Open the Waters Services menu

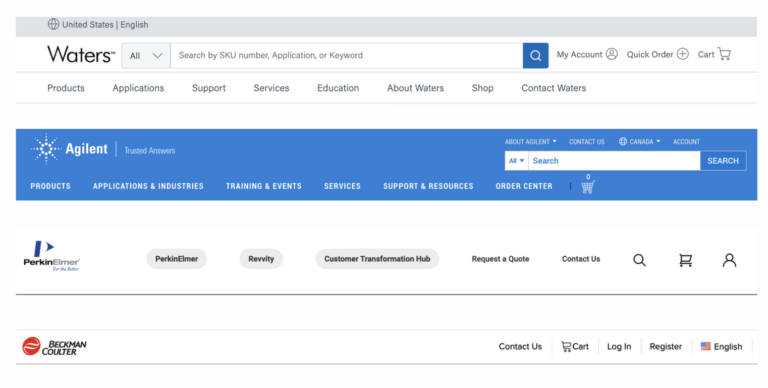pyautogui.click(x=271, y=88)
